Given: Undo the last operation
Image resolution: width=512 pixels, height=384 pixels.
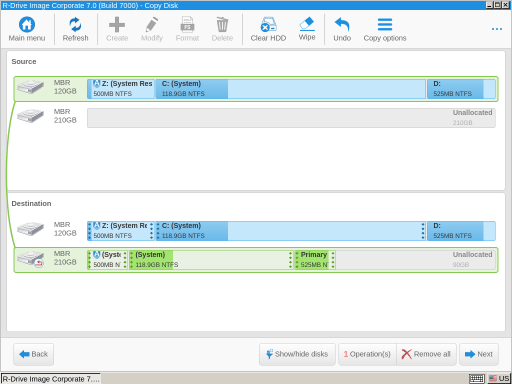Looking at the screenshot, I should 342,29.
